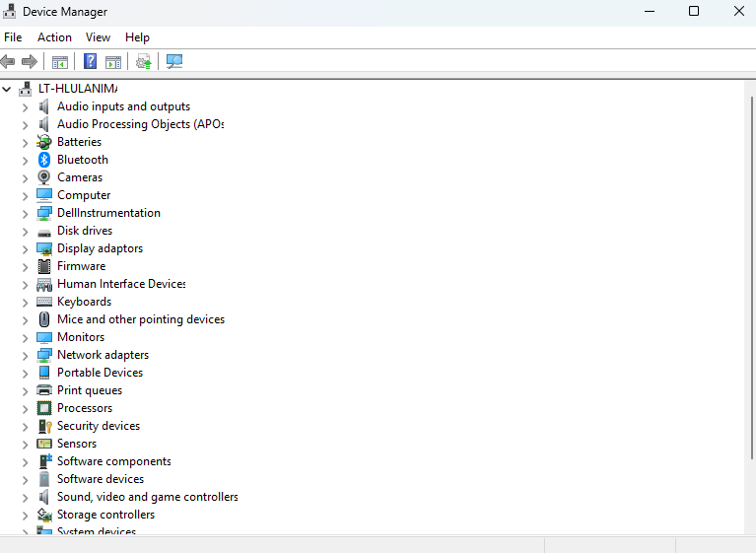Select the Cameras label

(x=80, y=177)
